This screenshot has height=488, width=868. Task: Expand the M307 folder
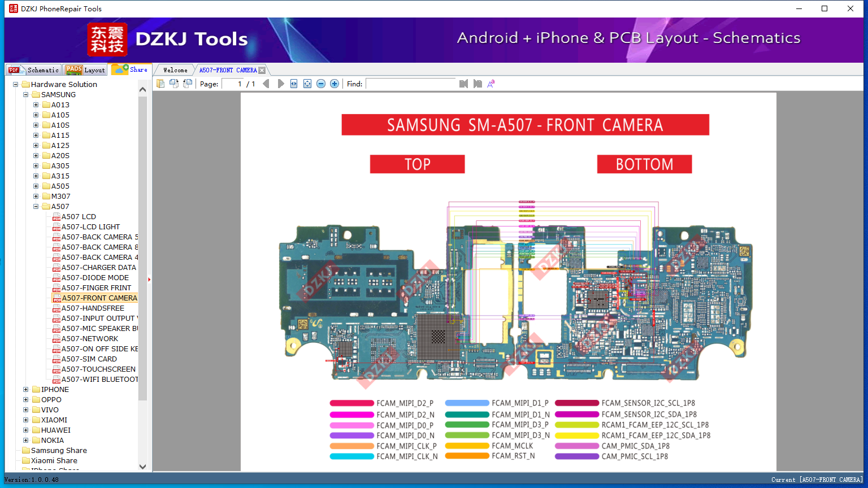[x=36, y=196]
